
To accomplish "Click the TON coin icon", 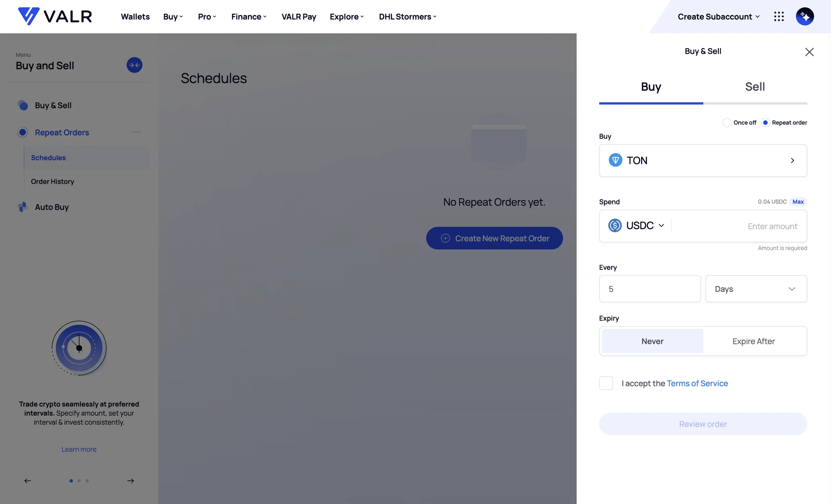I will coord(615,160).
